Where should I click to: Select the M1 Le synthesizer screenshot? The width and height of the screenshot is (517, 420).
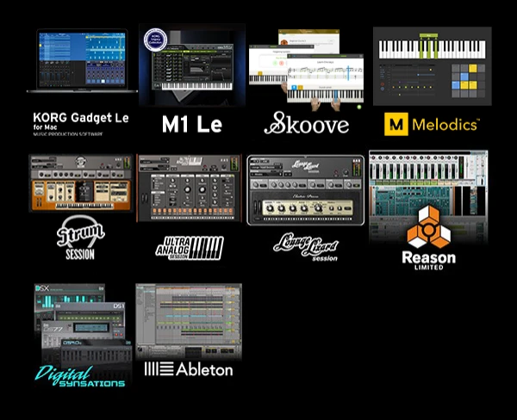(x=192, y=65)
